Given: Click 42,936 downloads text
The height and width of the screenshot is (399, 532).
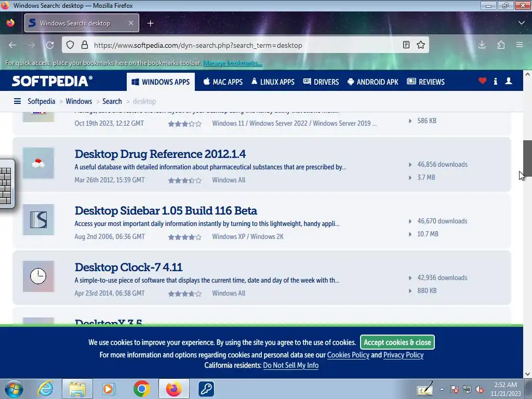Looking at the screenshot, I should (x=443, y=277).
